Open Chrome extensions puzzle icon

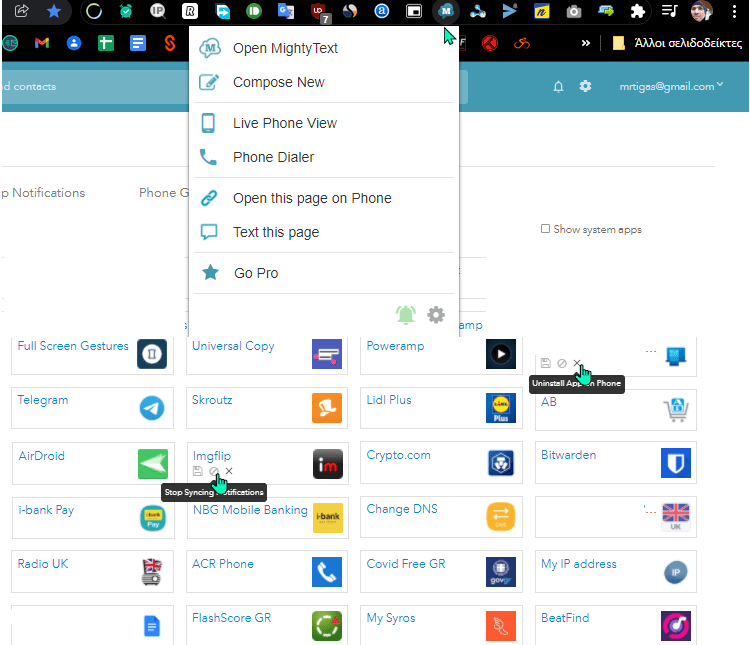click(x=637, y=11)
